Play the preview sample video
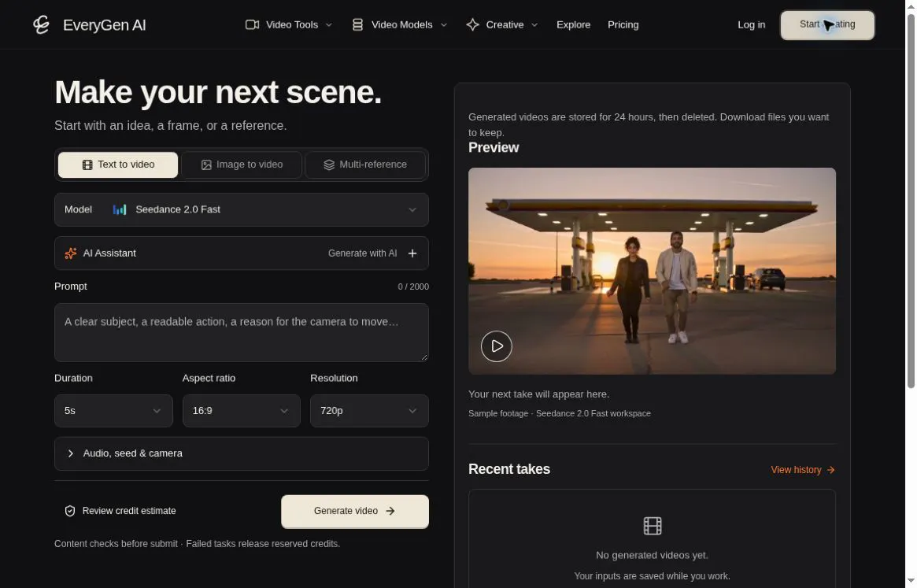Screen dimensions: 917x588 (497, 346)
